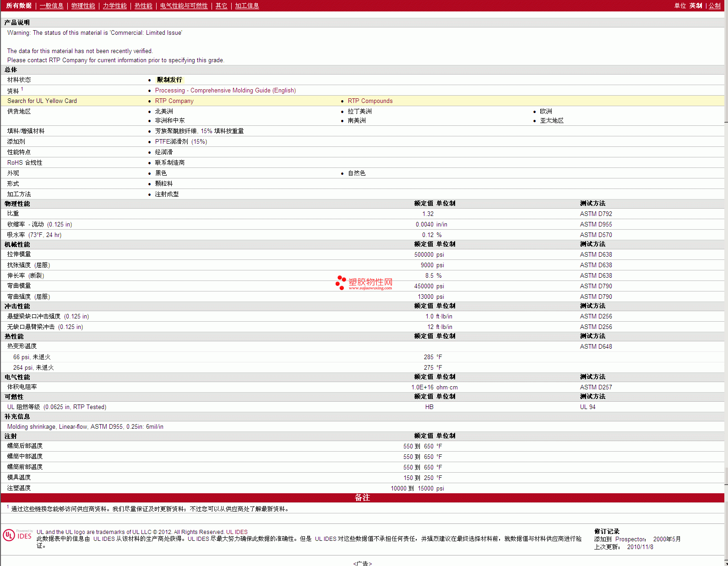This screenshot has height=566, width=728.
Task: Click the RTP Company yellow card link
Action: pos(174,101)
